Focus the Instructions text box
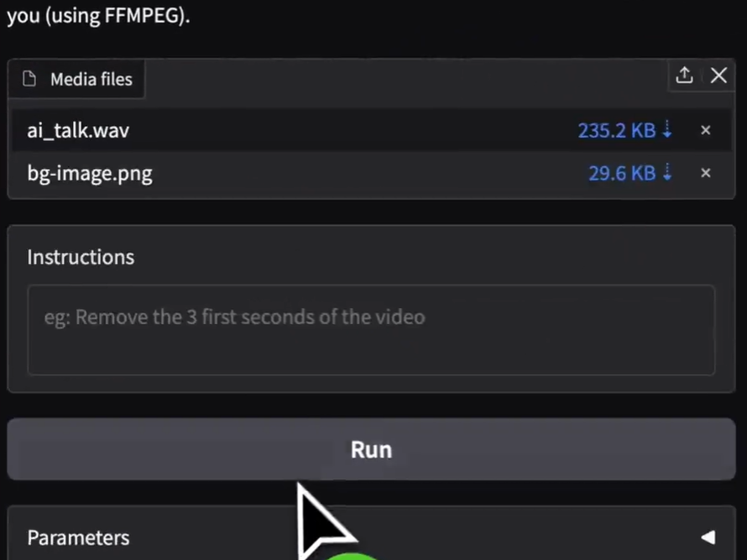The width and height of the screenshot is (747, 560). [371, 329]
